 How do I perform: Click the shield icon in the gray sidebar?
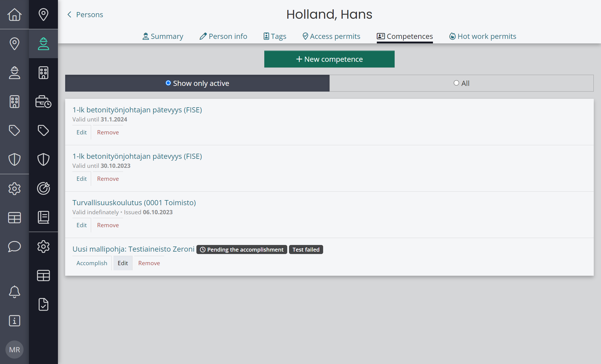point(14,159)
